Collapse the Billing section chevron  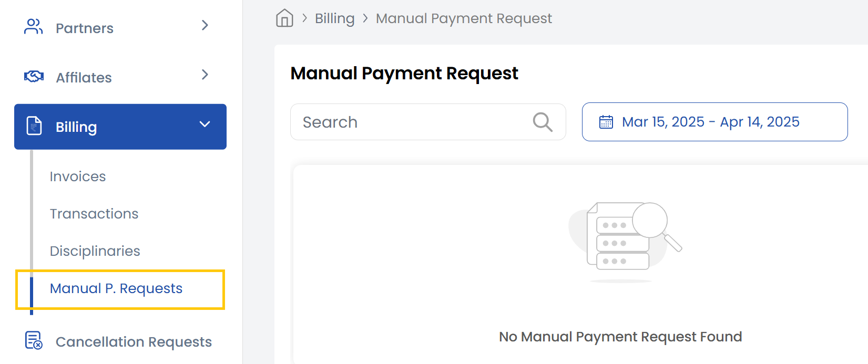[205, 124]
